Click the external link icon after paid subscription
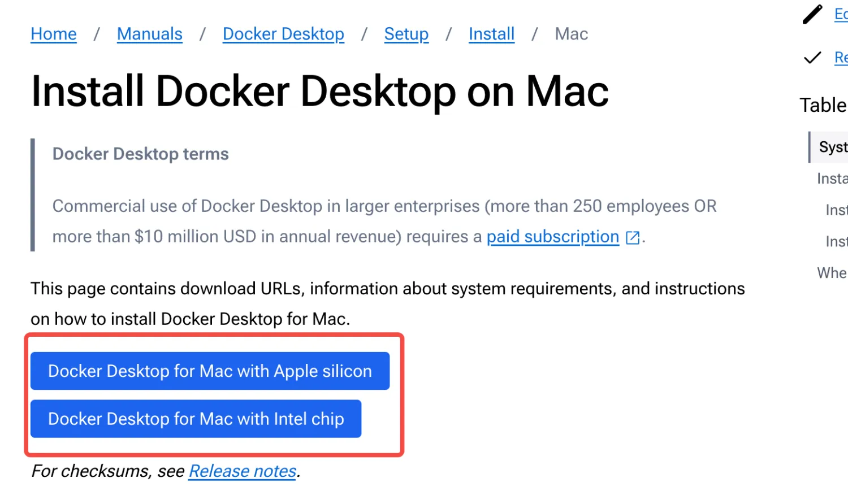 click(633, 238)
